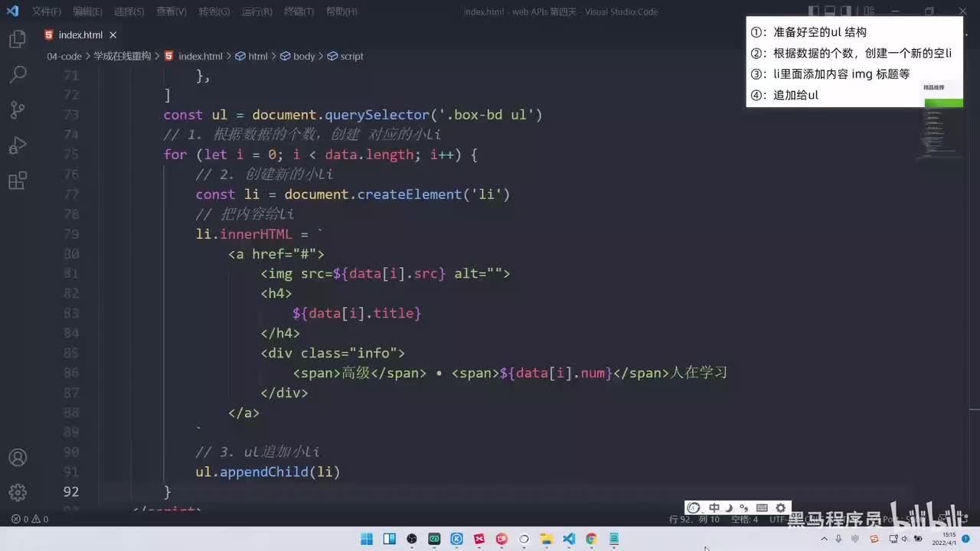This screenshot has height=551, width=980.
Task: Click the class="info" attribute text
Action: [348, 353]
